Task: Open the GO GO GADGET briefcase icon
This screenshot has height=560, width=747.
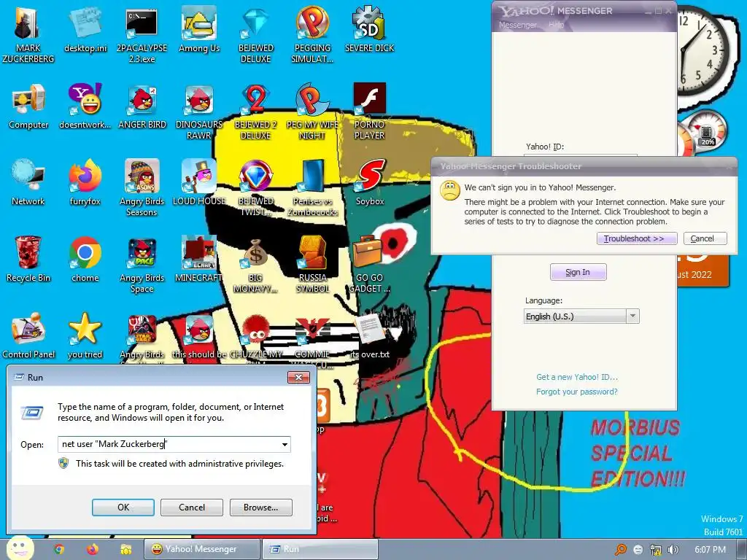Action: (369, 252)
